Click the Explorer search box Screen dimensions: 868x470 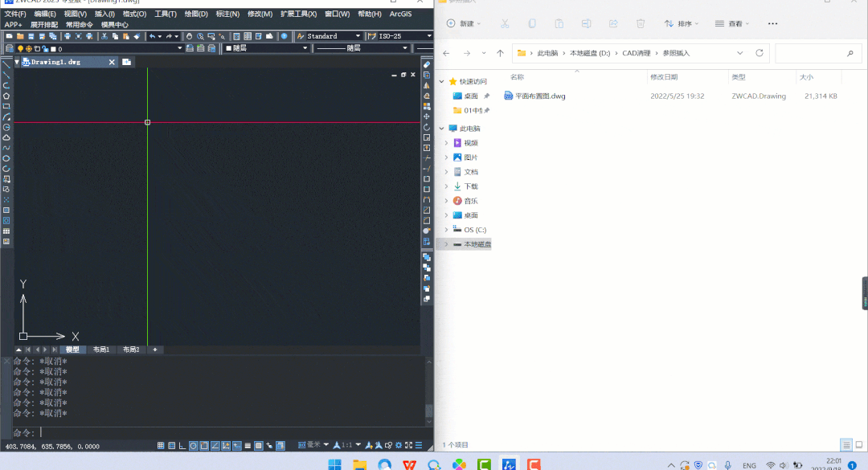(x=817, y=53)
